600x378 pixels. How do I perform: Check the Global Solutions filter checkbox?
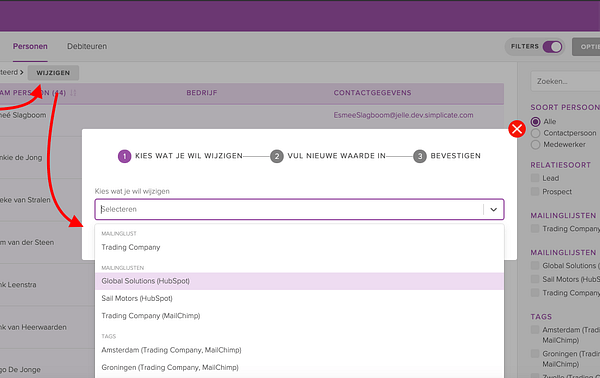535,266
